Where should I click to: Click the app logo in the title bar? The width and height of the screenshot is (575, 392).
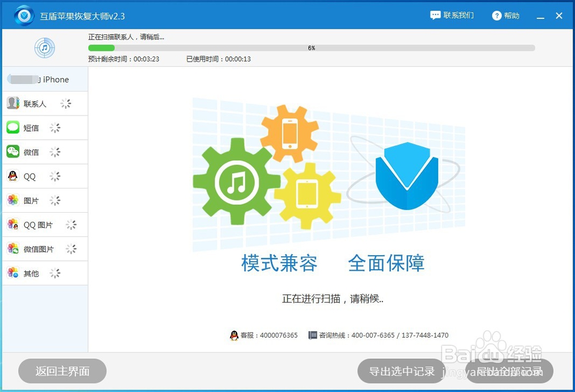(x=24, y=16)
